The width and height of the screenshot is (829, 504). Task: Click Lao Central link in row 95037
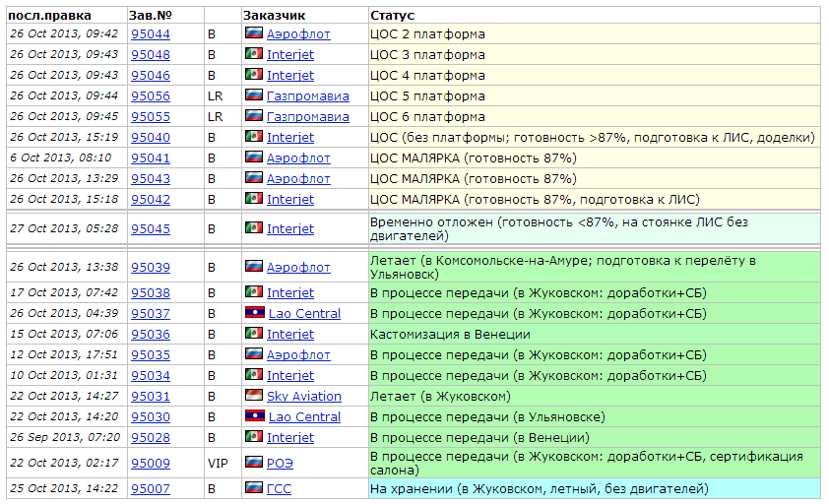(x=304, y=314)
